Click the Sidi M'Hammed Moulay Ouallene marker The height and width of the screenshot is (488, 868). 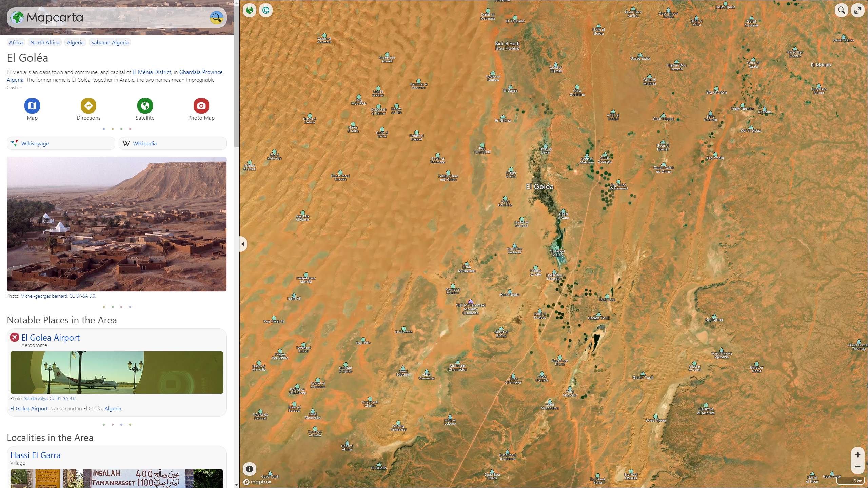click(x=471, y=301)
